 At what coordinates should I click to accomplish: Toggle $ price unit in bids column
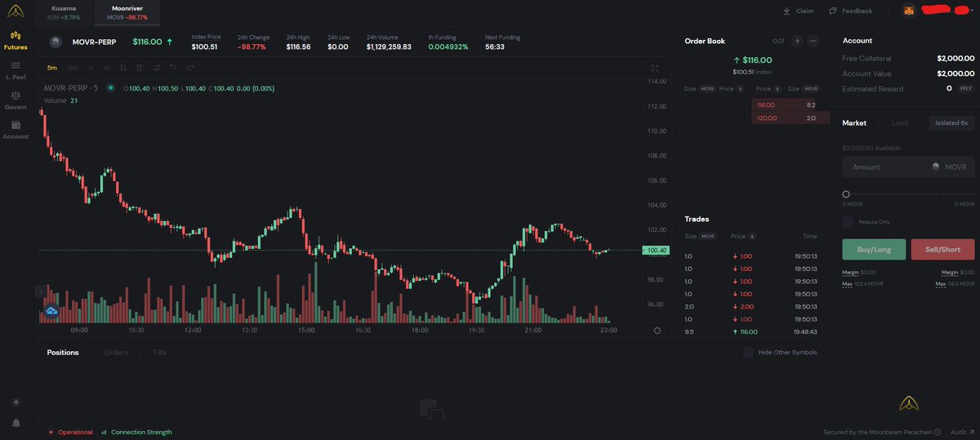pos(740,88)
